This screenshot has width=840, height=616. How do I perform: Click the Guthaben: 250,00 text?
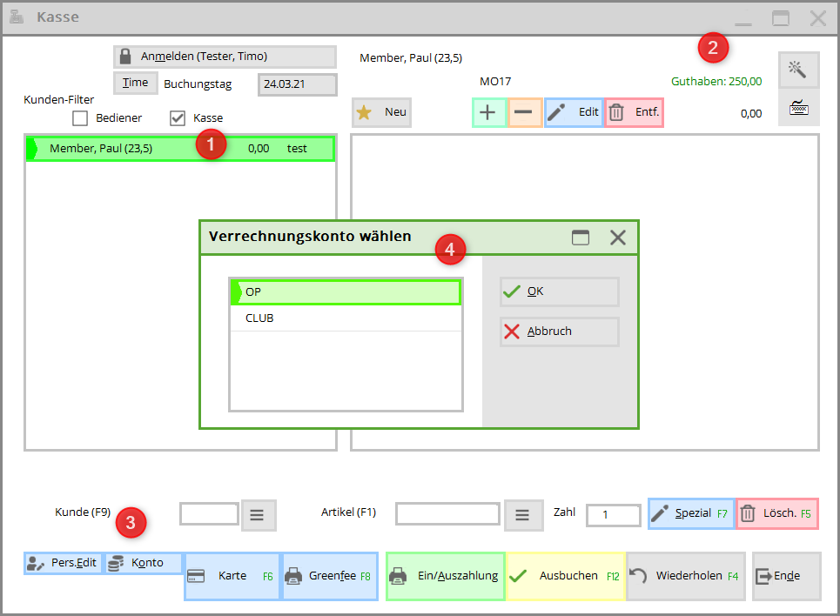(x=716, y=82)
